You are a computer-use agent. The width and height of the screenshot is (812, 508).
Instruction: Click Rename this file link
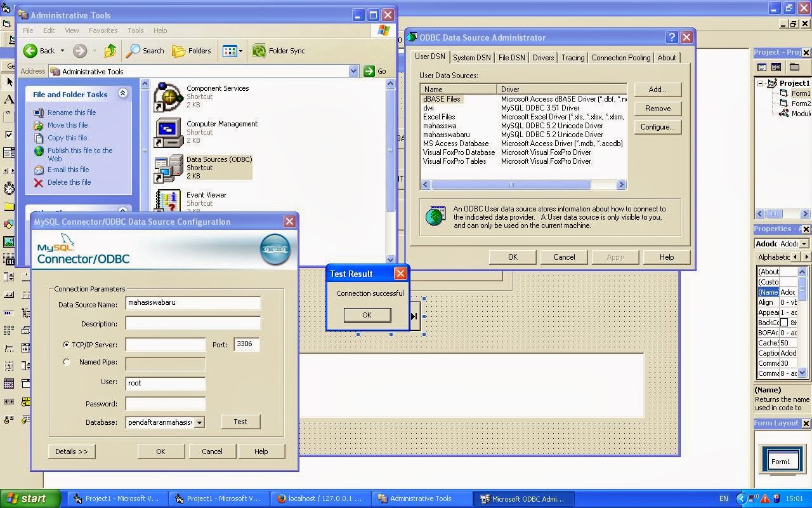point(72,112)
